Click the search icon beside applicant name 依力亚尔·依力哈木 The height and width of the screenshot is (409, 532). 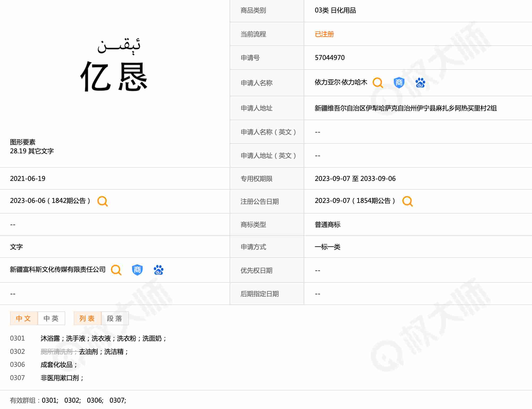378,83
